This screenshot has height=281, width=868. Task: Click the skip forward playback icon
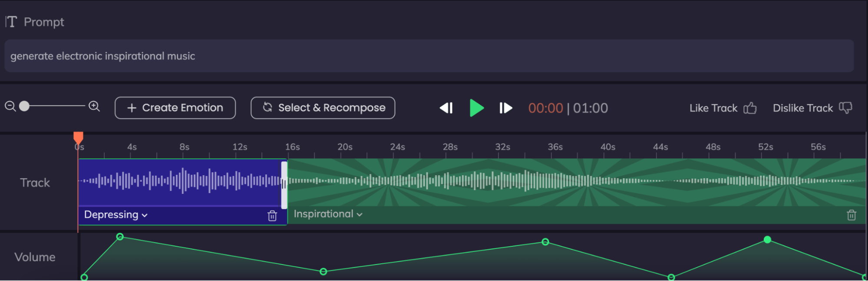pos(505,108)
